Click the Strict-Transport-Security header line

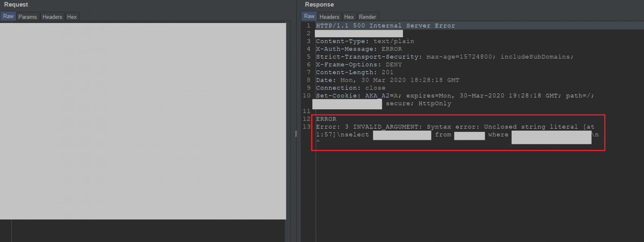444,57
